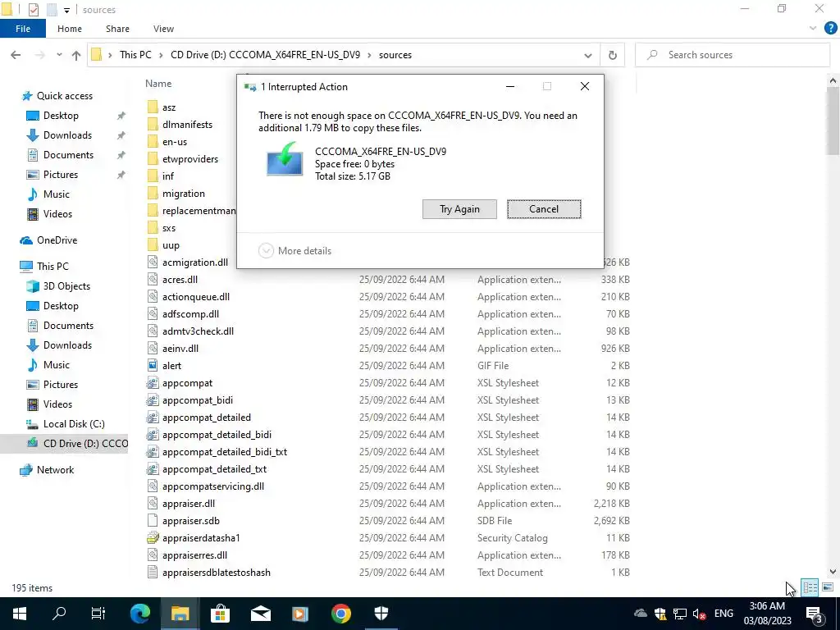Select the acres.dll file
This screenshot has height=630, width=840.
click(180, 280)
